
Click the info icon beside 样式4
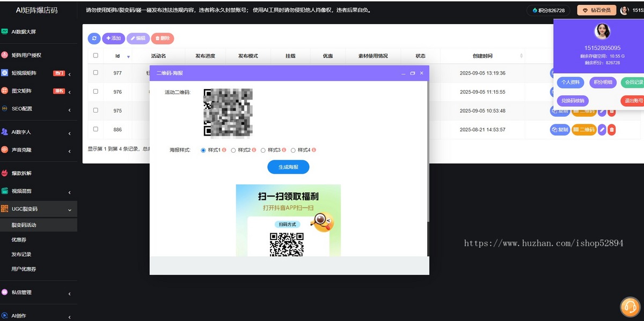pos(314,150)
